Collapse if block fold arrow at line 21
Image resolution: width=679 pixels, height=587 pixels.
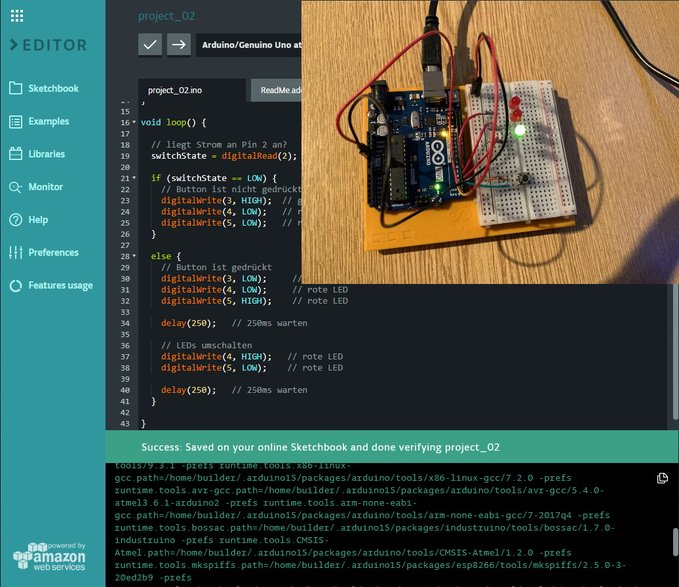[134, 178]
